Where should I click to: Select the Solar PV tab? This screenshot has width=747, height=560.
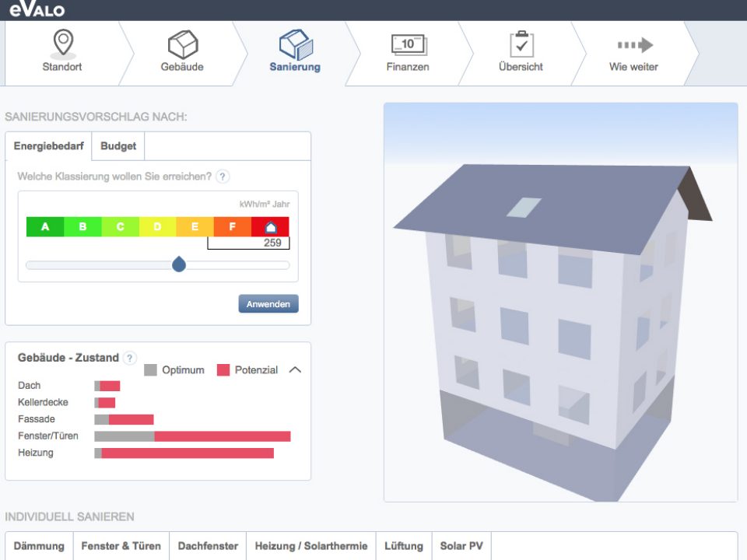(x=461, y=546)
